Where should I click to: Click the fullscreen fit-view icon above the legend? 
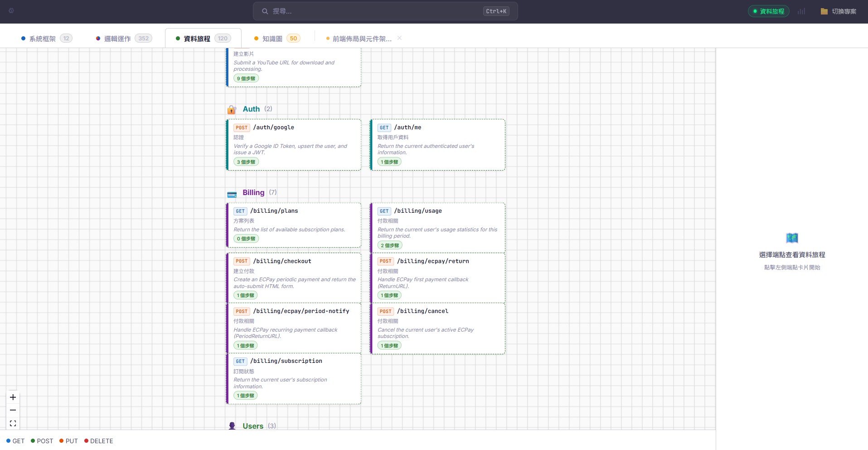pos(13,423)
